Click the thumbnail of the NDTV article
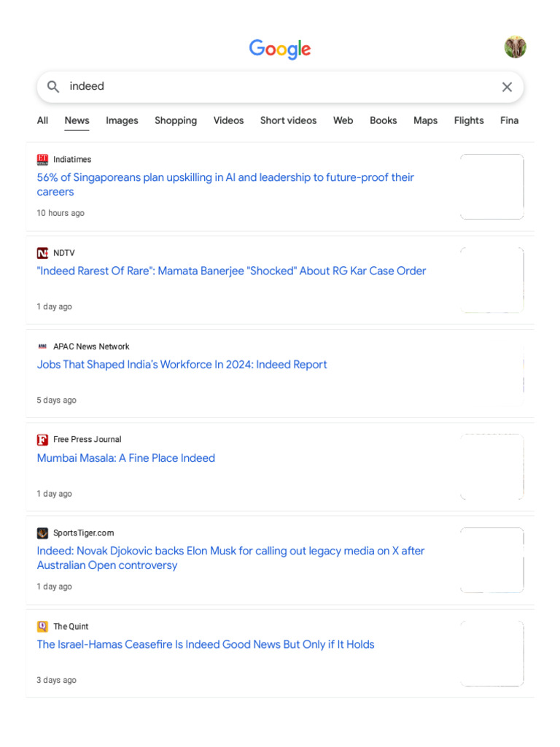Viewport: 560px width, 747px height. pos(492,280)
